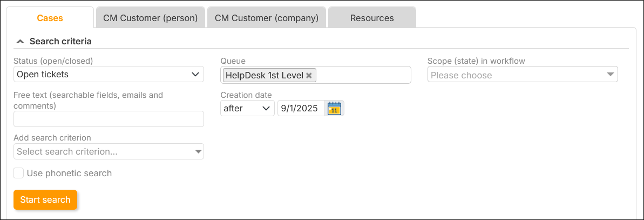Remove the HelpDesk 1st Level queue tag

click(x=309, y=76)
